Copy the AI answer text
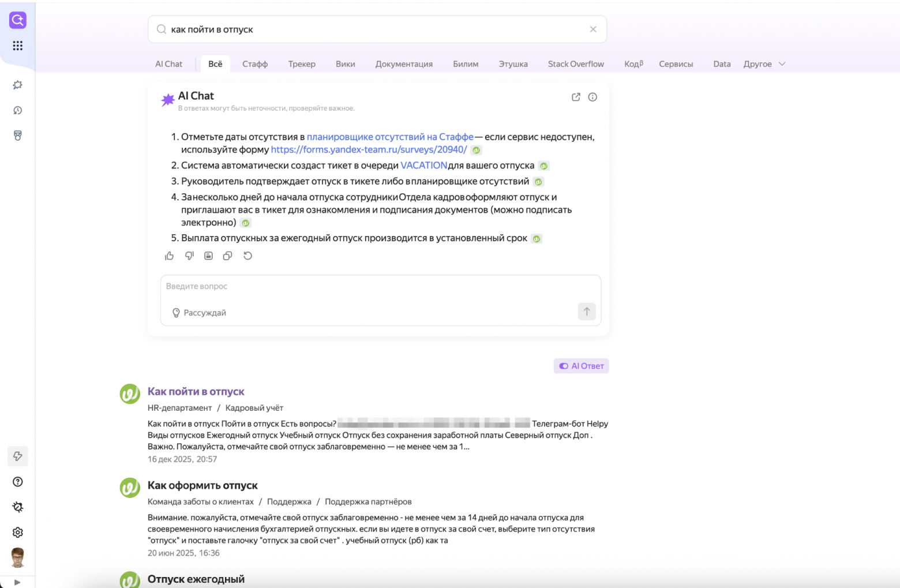This screenshot has height=588, width=900. click(x=228, y=256)
